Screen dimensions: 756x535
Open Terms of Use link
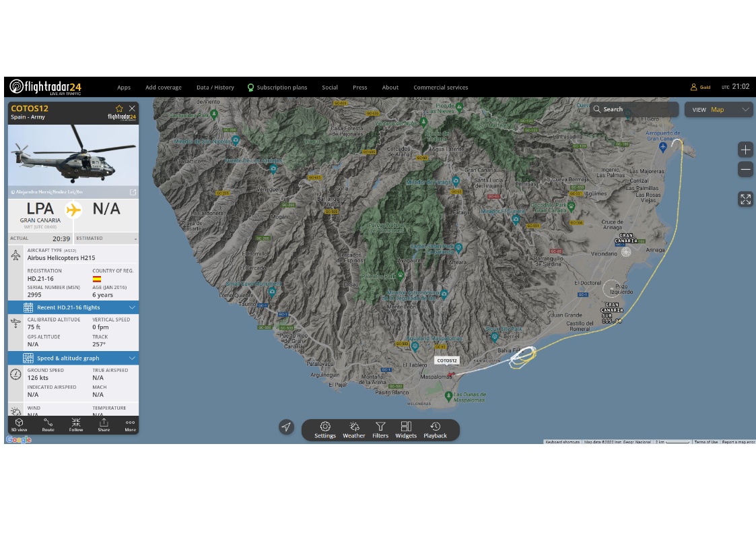coord(706,442)
